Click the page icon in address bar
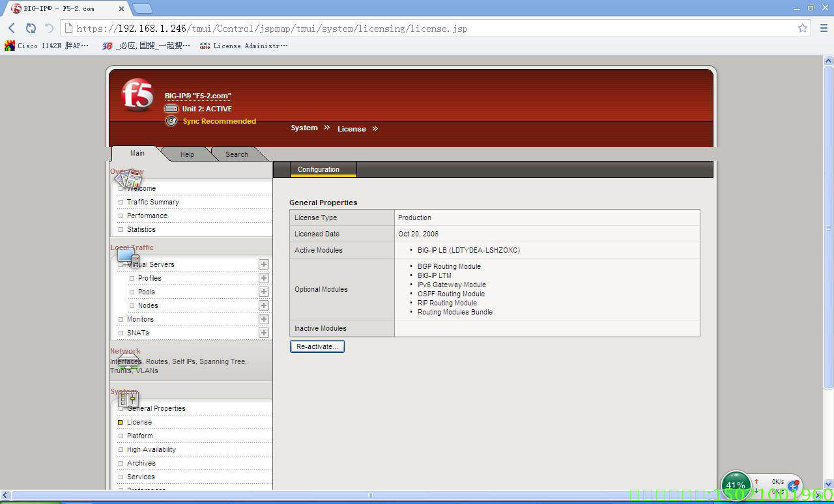The height and width of the screenshot is (504, 834). [68, 28]
